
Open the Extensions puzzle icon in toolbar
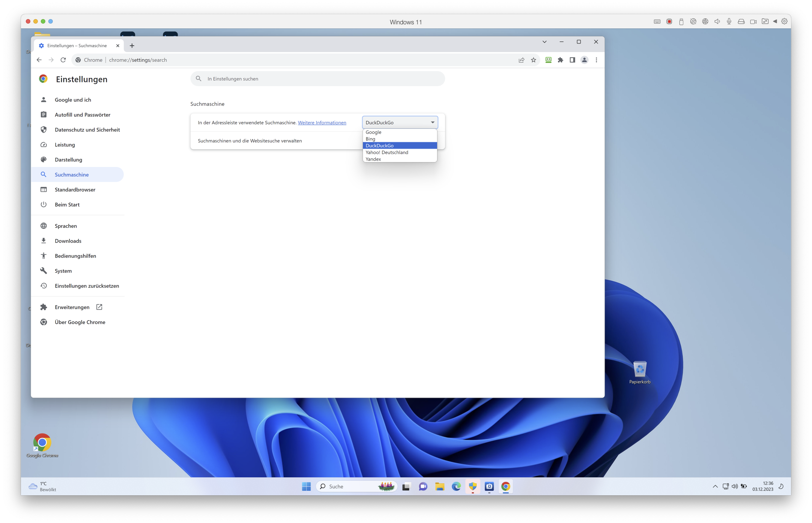tap(560, 60)
